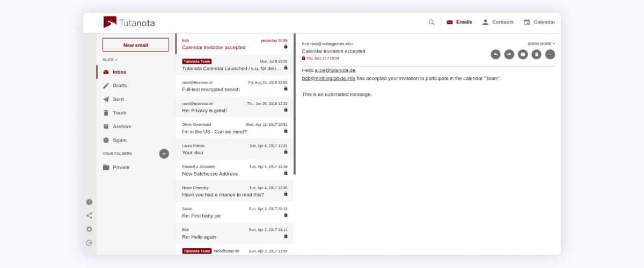644x268 pixels.
Task: Select email 'New Safehouse Address'
Action: (235, 170)
